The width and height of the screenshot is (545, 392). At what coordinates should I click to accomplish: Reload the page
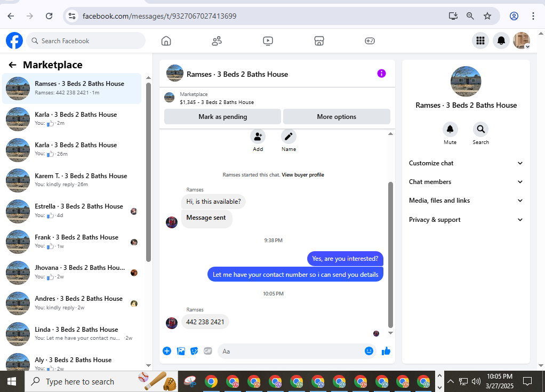[49, 16]
